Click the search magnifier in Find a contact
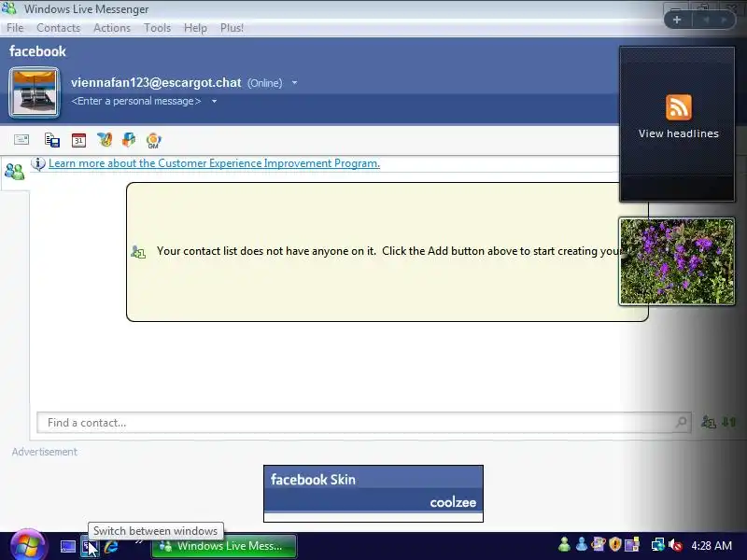 (682, 422)
